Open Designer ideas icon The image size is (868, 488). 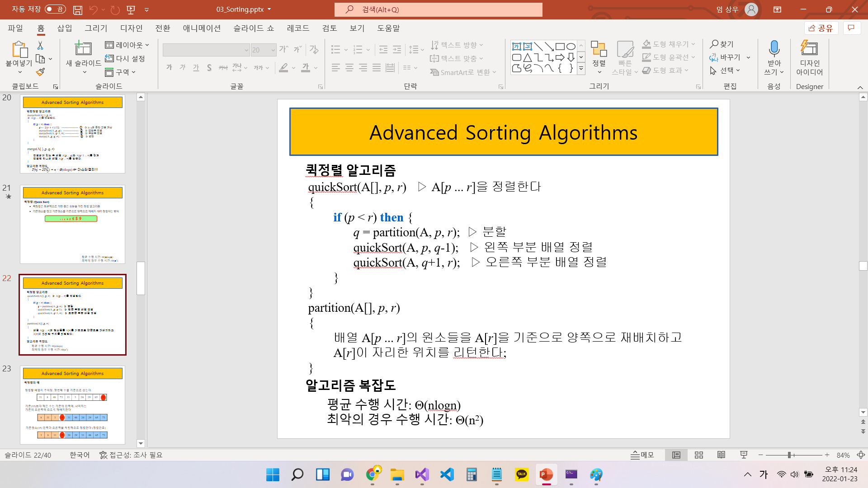pyautogui.click(x=809, y=48)
